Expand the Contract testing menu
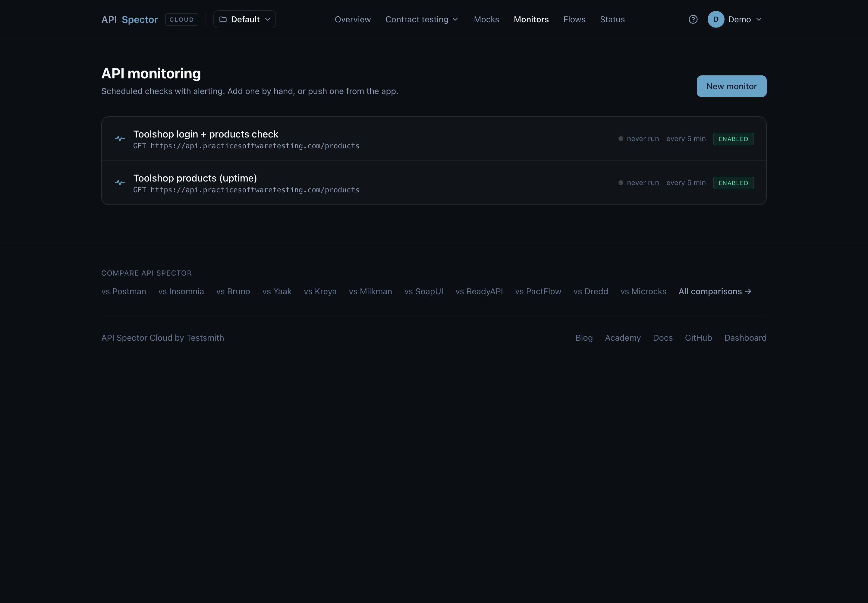868x603 pixels. 422,19
